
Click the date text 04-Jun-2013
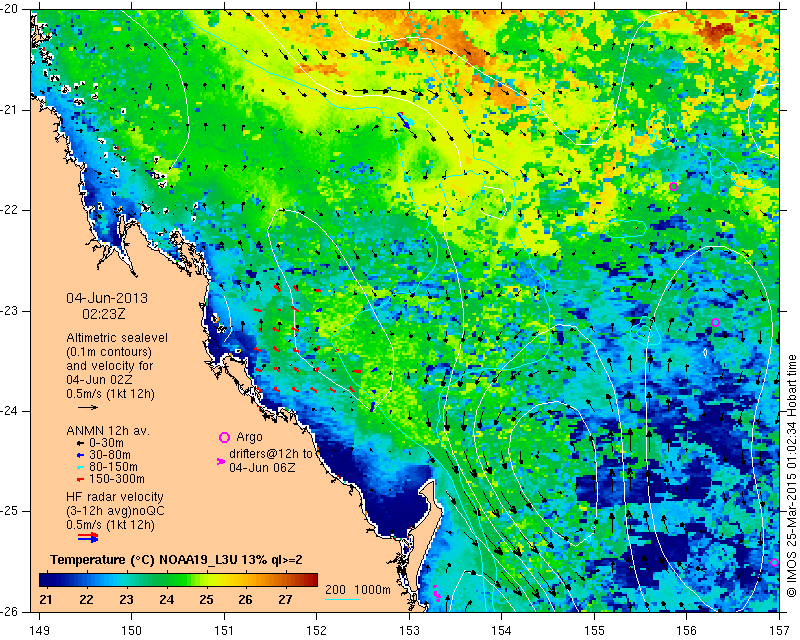tap(107, 298)
